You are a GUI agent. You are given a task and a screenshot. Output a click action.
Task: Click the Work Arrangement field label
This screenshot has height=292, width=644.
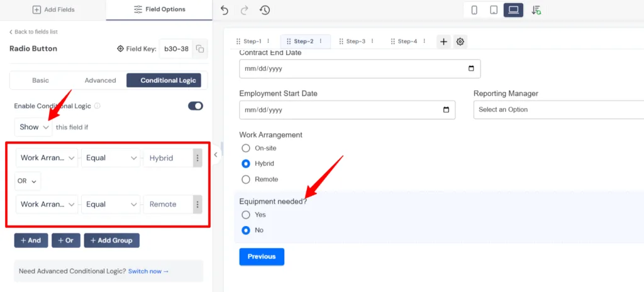(270, 134)
